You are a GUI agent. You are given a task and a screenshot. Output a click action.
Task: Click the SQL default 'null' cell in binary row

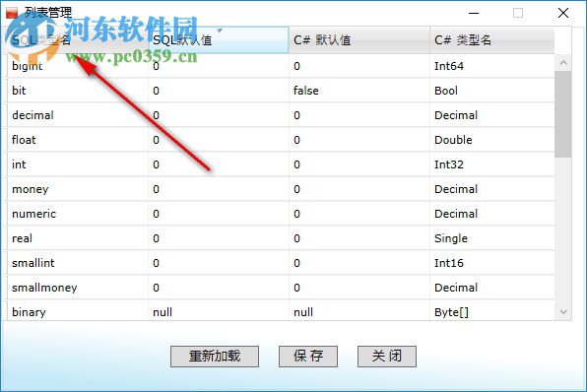pyautogui.click(x=219, y=311)
